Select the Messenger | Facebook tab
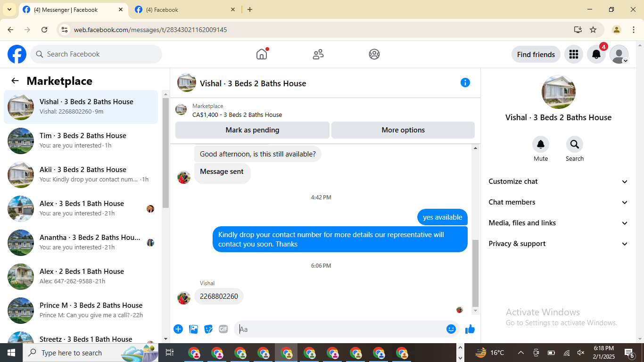The image size is (644, 362). coord(73,9)
